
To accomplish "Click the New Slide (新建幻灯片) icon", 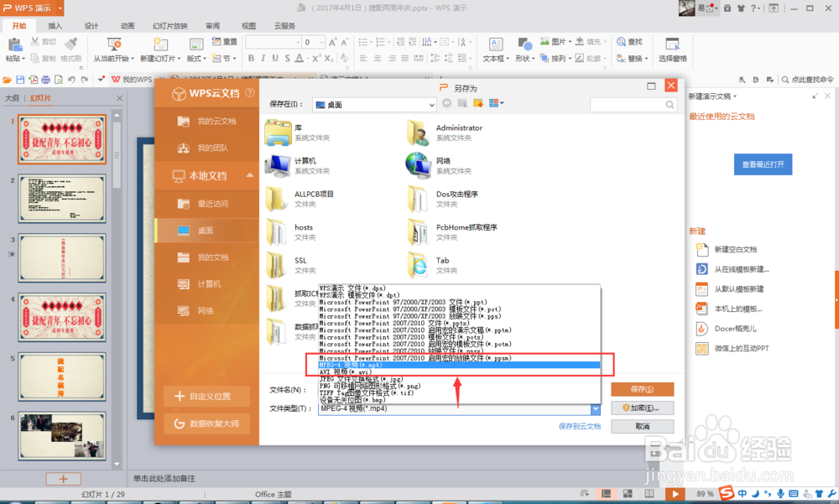I will (159, 44).
